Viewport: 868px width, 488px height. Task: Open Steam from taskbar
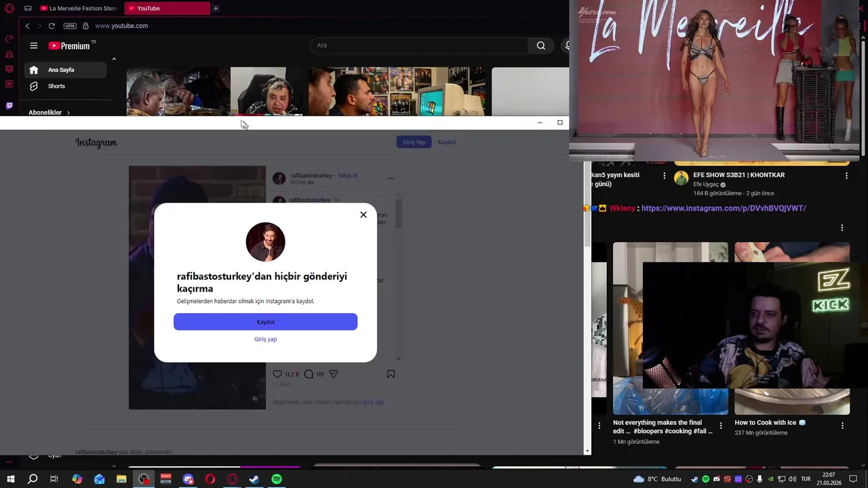click(254, 479)
